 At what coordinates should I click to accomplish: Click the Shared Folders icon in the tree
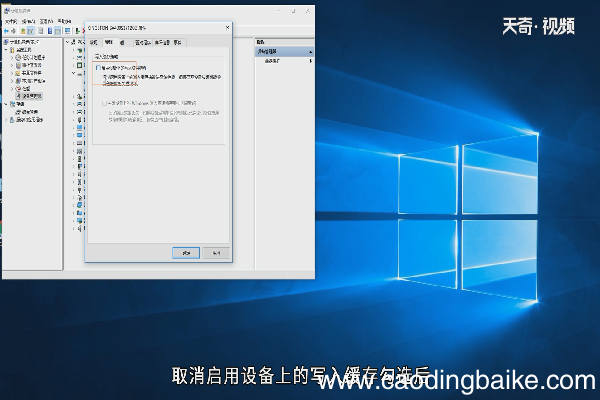point(18,73)
